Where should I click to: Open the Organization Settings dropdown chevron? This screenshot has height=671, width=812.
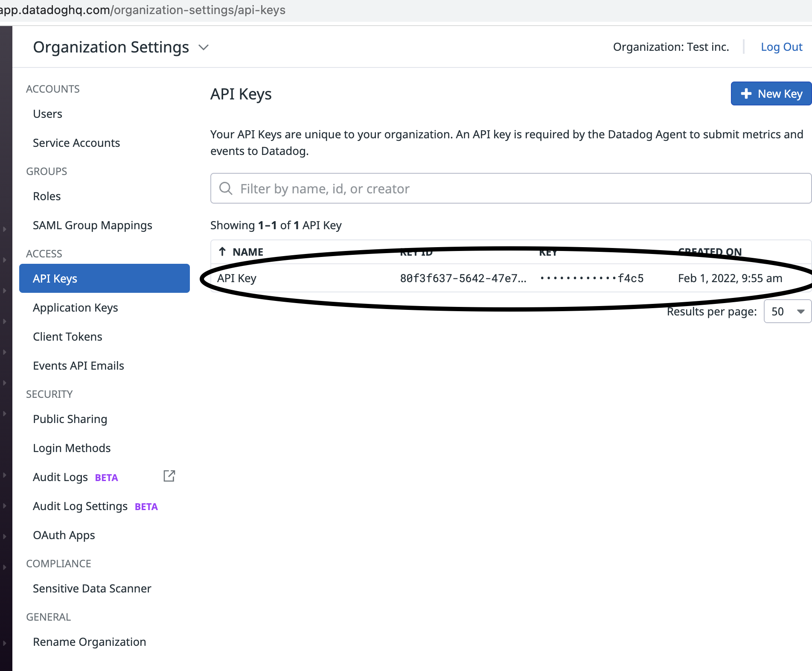204,47
